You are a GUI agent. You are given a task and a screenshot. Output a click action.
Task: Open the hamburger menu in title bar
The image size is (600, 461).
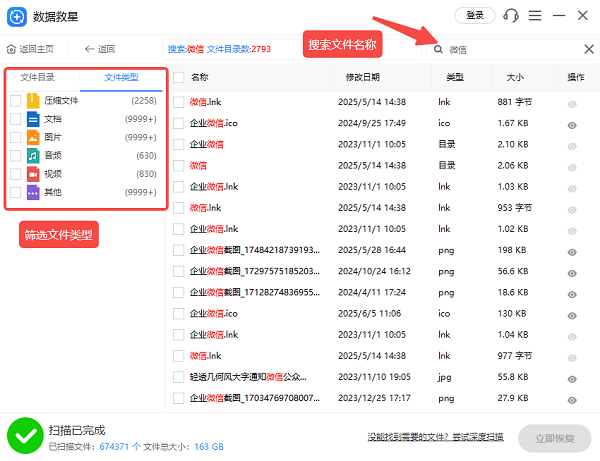point(536,16)
